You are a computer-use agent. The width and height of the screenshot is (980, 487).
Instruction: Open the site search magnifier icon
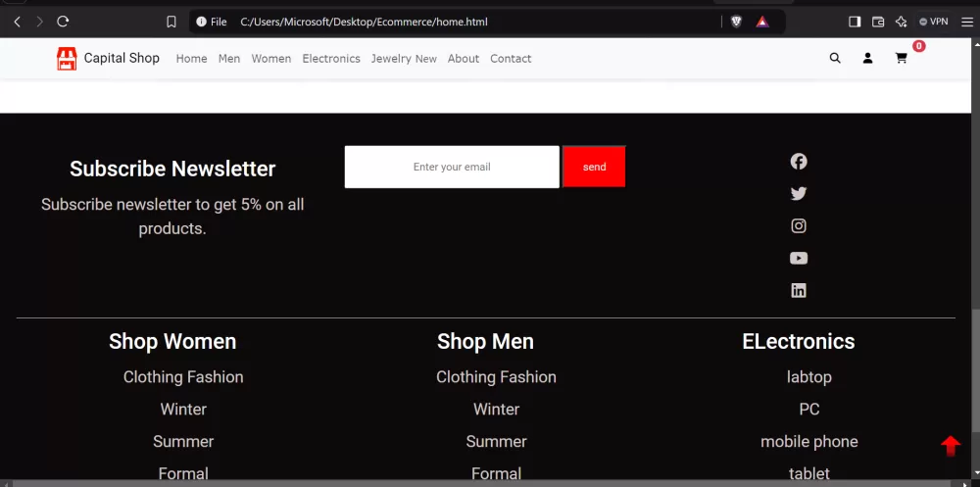[834, 58]
